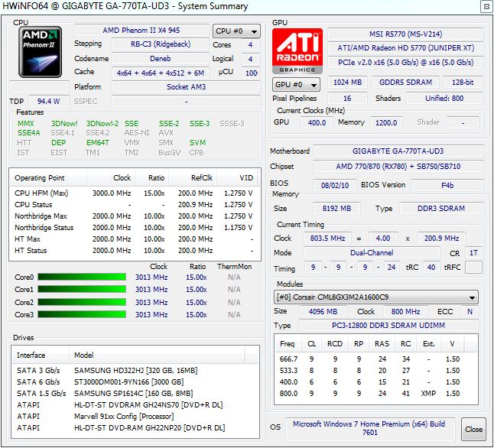Click the GPU clock 400.0 value
This screenshot has height=448, width=494.
317,122
